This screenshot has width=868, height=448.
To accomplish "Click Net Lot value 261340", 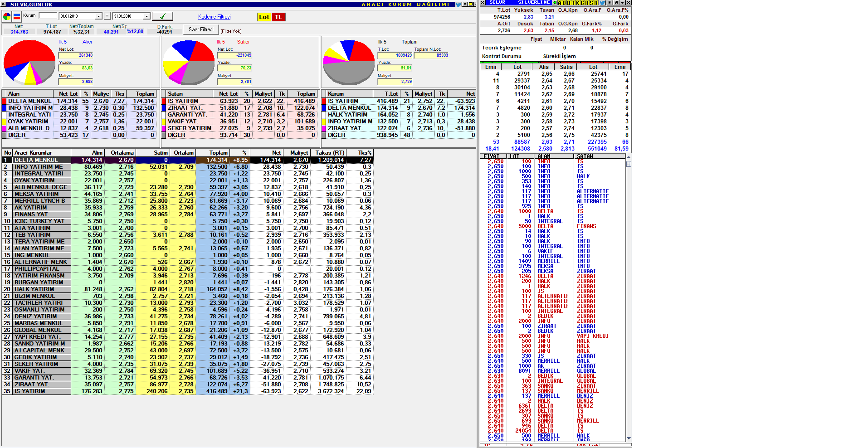I will tap(76, 55).
